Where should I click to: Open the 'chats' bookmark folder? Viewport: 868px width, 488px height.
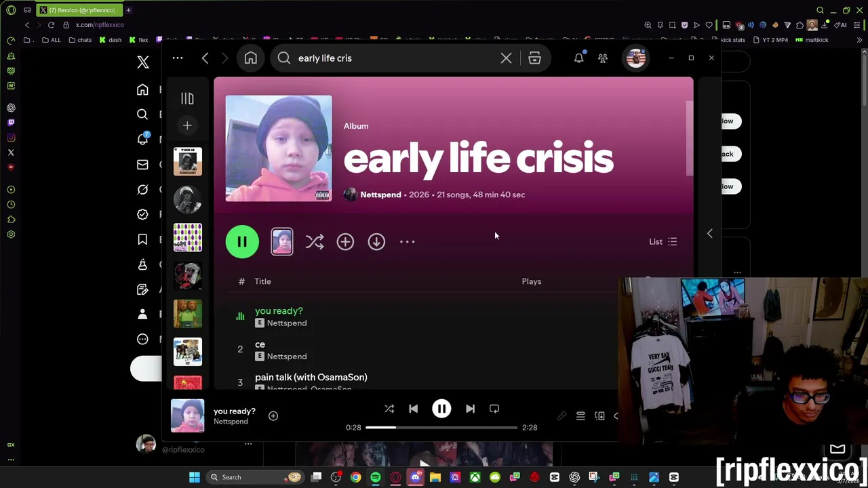[79, 40]
